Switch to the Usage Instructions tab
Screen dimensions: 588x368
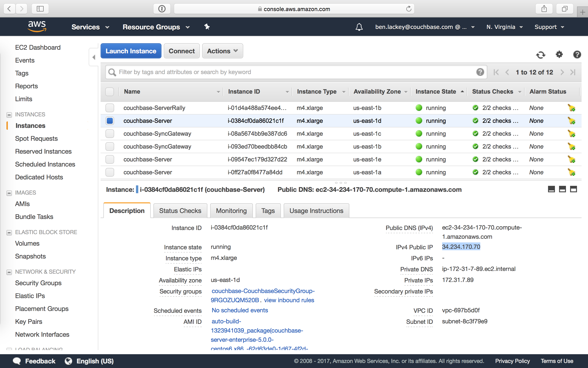click(x=316, y=210)
